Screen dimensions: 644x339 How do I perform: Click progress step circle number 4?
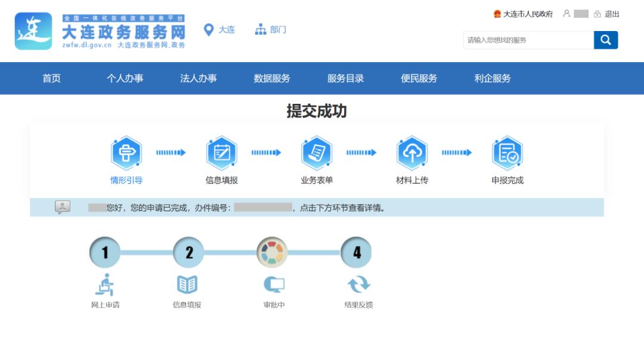[x=357, y=252]
